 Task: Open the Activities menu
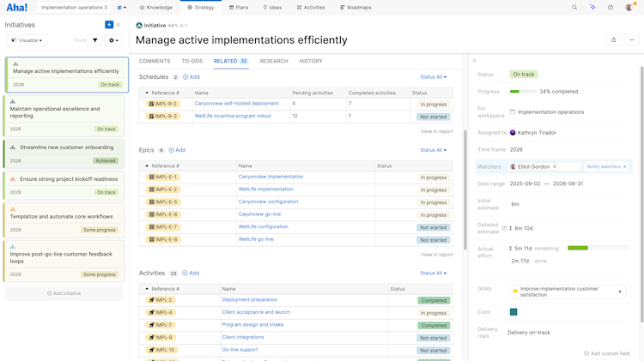(x=311, y=8)
